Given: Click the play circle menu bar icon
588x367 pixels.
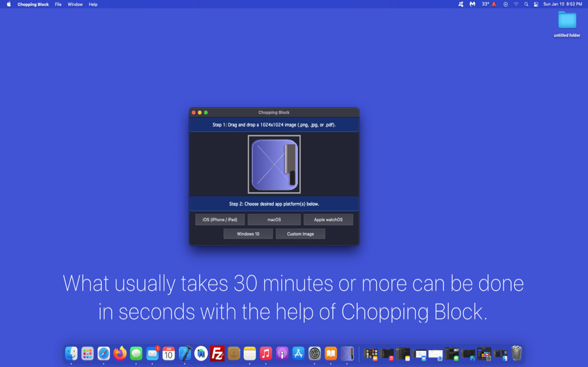Looking at the screenshot, I should pos(506,4).
